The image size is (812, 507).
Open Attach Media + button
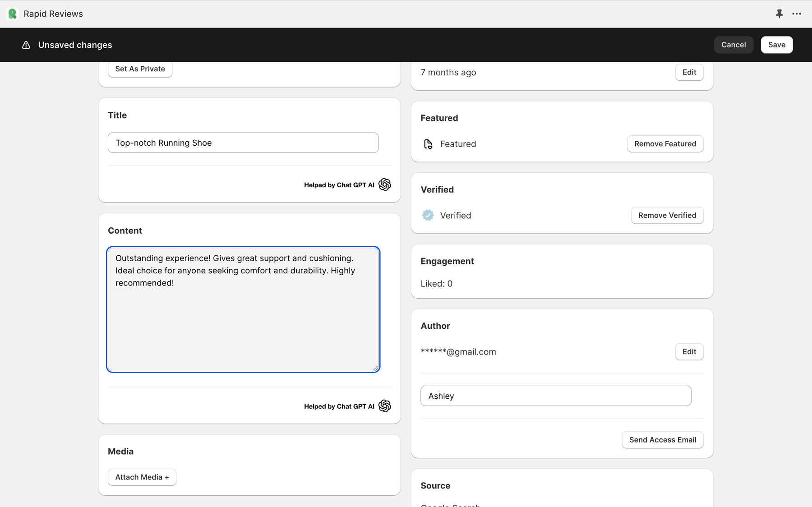click(142, 477)
